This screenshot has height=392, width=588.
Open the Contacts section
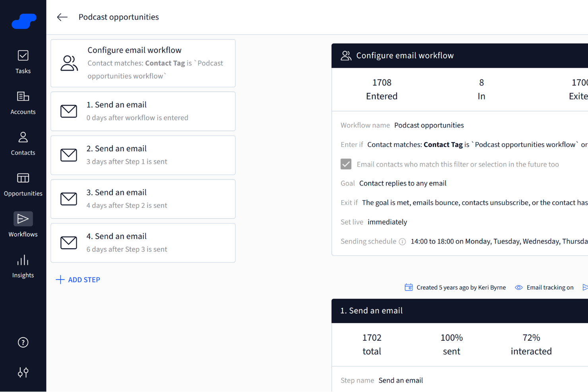(23, 143)
